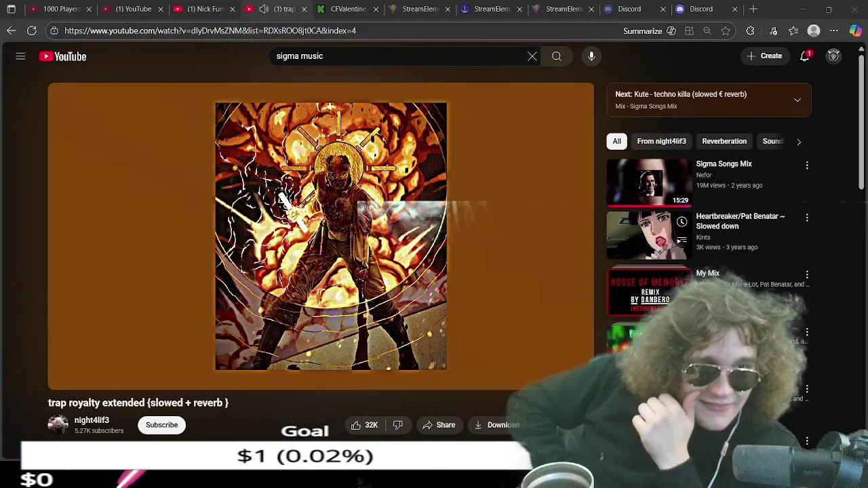Open YouTube notifications bell
Viewport: 868px width, 488px height.
coord(805,56)
